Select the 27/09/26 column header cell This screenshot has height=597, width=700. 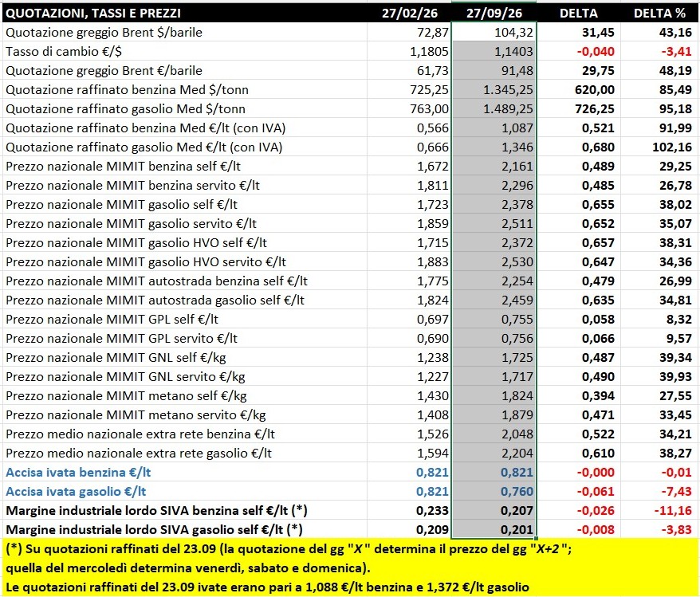click(x=494, y=13)
